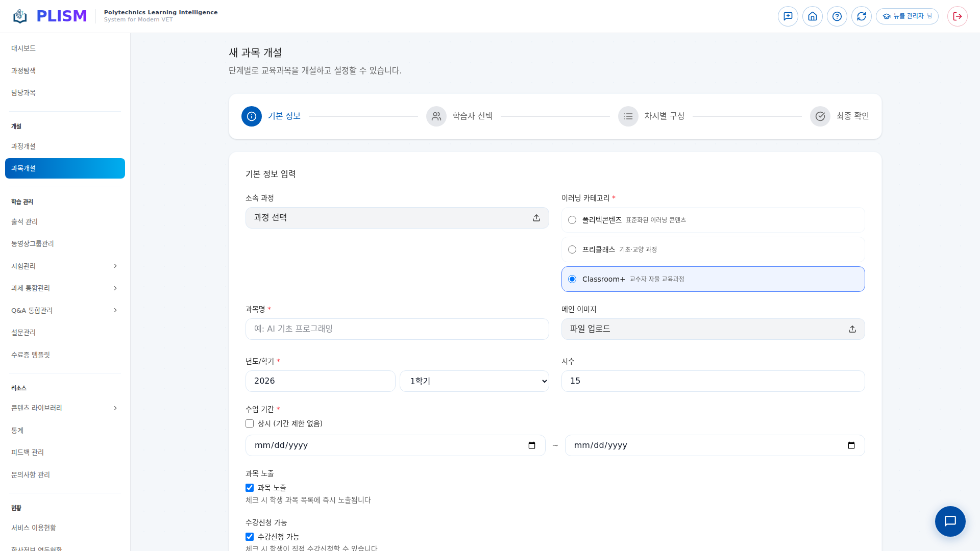The width and height of the screenshot is (980, 551).
Task: Open the 1학기 semester dropdown
Action: coord(474,381)
